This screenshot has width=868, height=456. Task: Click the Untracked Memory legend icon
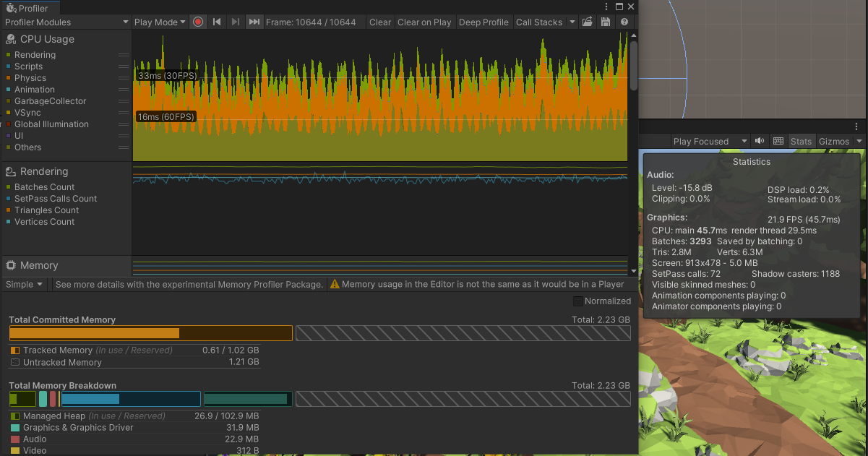[15, 363]
